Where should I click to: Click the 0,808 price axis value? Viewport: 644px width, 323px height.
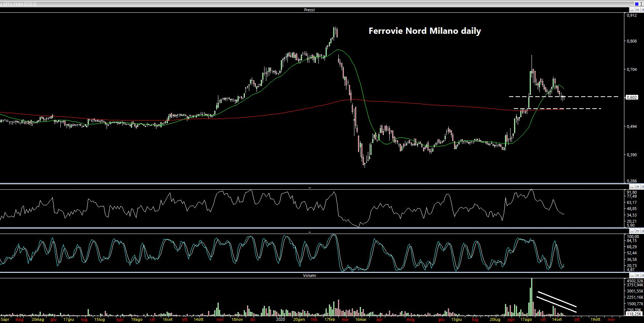632,41
